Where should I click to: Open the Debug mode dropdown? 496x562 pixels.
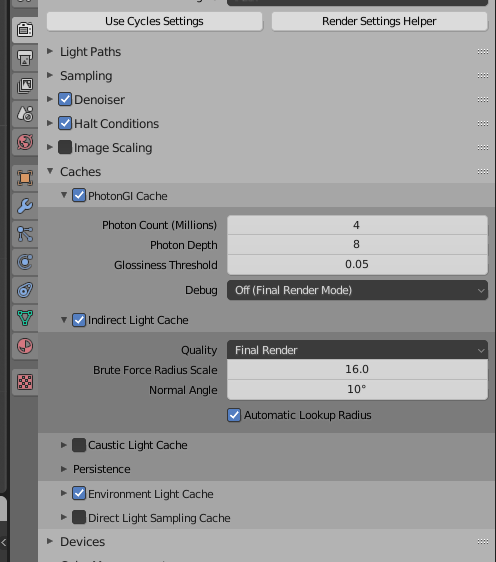[357, 290]
